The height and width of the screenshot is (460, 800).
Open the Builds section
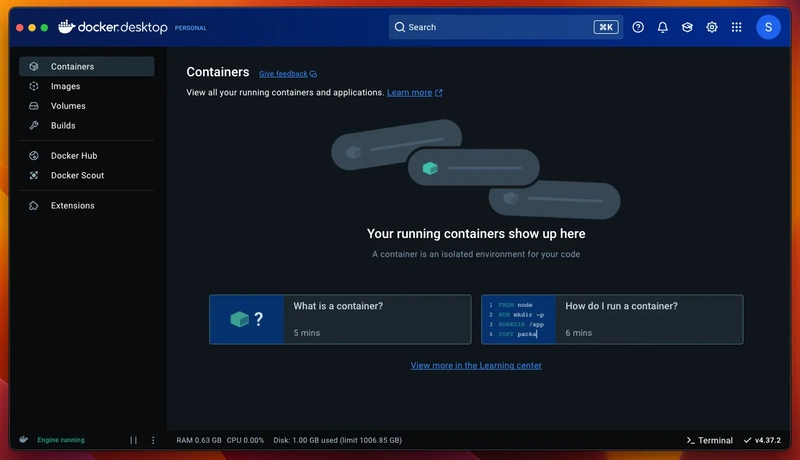click(x=87, y=125)
